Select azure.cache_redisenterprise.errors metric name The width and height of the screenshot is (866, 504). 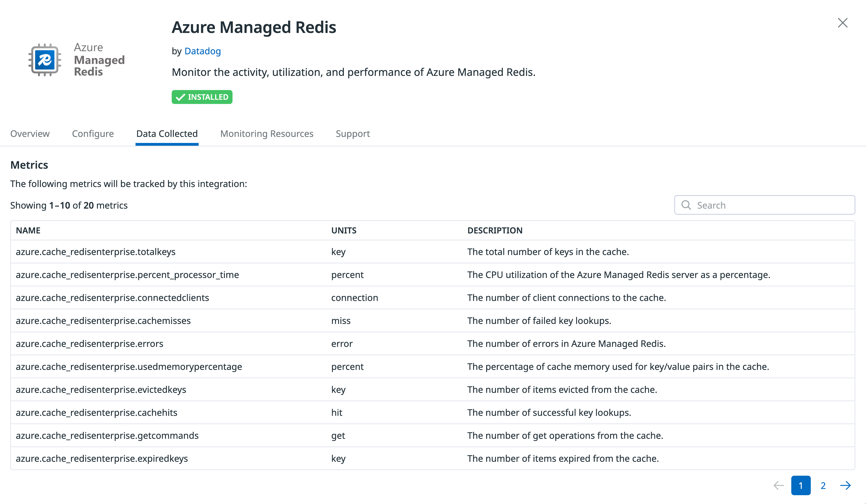(89, 344)
